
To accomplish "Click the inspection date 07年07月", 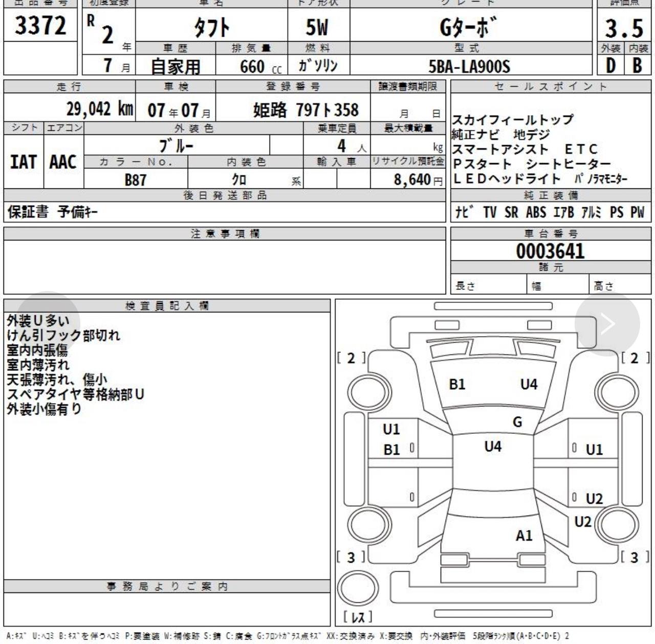I will pyautogui.click(x=179, y=110).
